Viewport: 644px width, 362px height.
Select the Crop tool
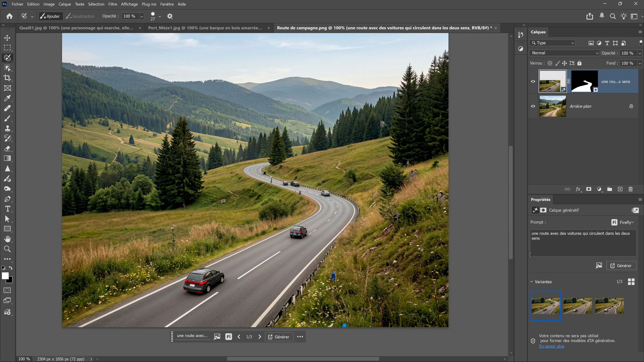[8, 78]
